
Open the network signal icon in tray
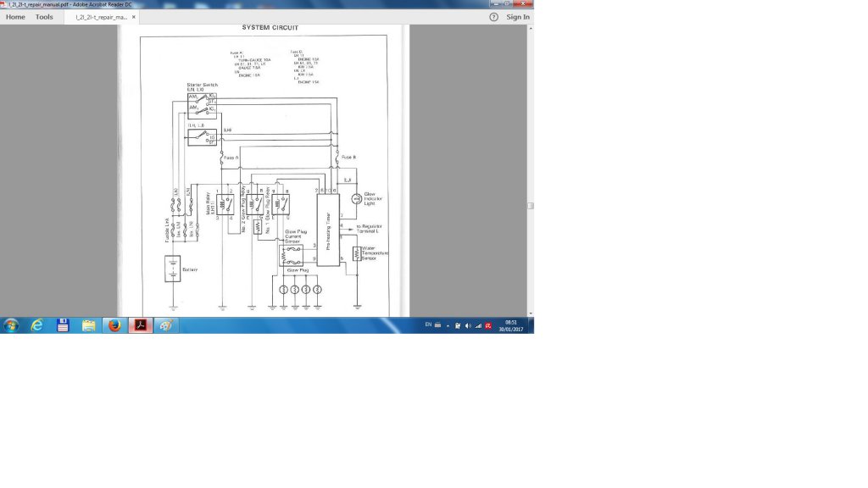point(478,325)
